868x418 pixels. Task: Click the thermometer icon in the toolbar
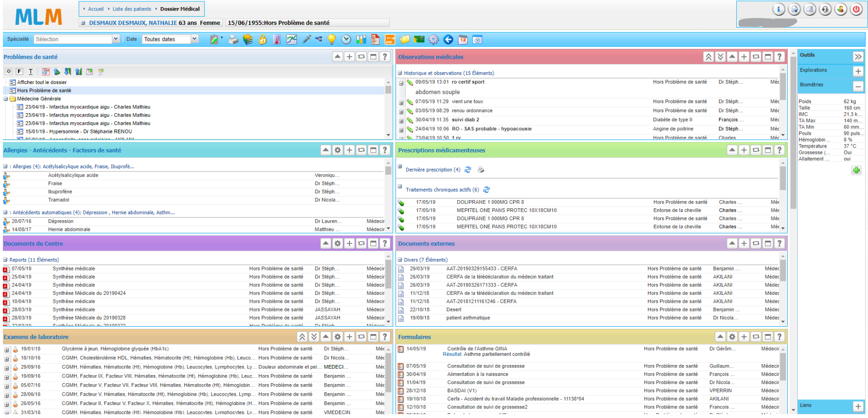click(277, 40)
